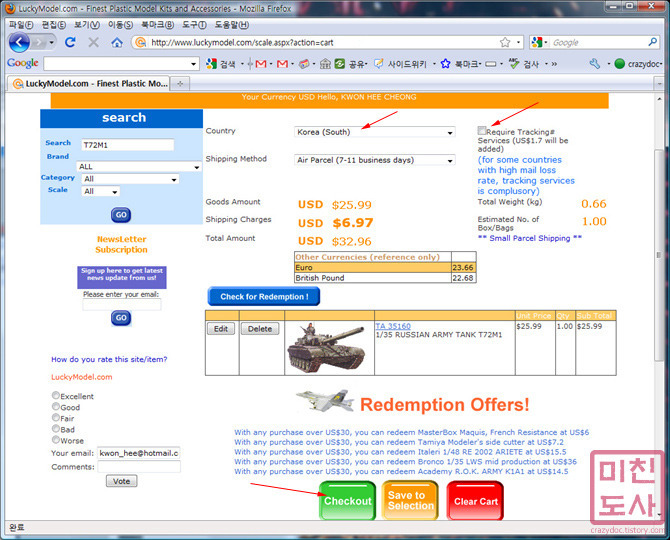This screenshot has width=670, height=540.
Task: Open the address bar bookmark dropdown arrow
Action: [518, 42]
